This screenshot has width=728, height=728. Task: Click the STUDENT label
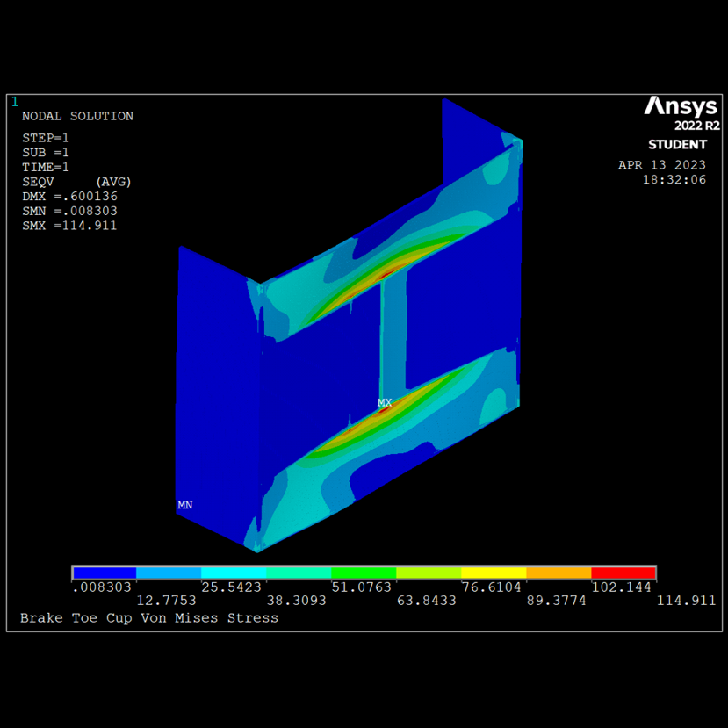pos(677,145)
